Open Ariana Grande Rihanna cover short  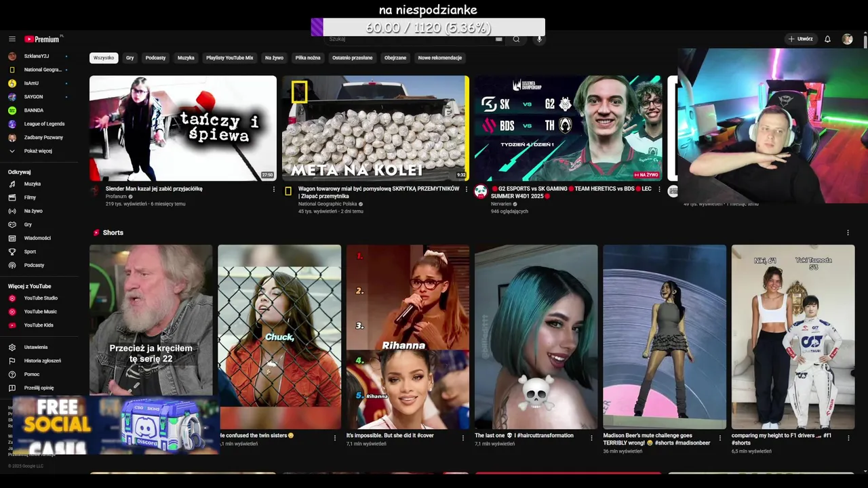[x=408, y=337]
